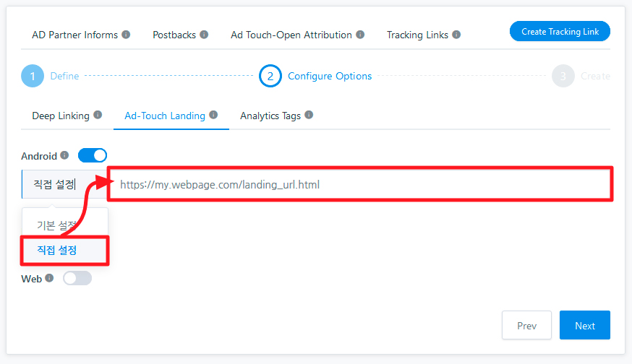Click info icon beside Analytics Tags

(x=309, y=115)
